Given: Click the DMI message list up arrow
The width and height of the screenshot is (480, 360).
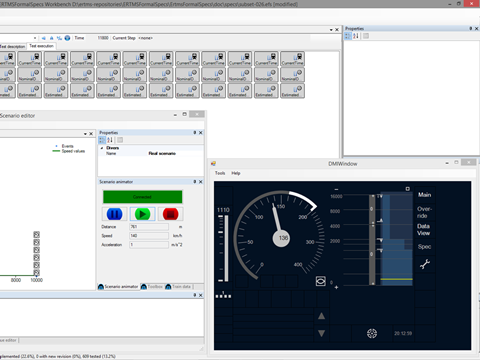Looking at the screenshot, I should (321, 316).
